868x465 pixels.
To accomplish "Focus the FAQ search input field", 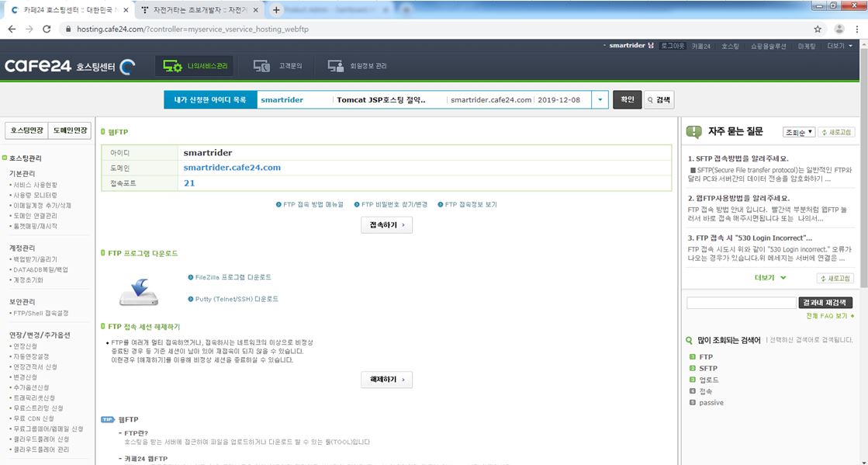I will (742, 303).
